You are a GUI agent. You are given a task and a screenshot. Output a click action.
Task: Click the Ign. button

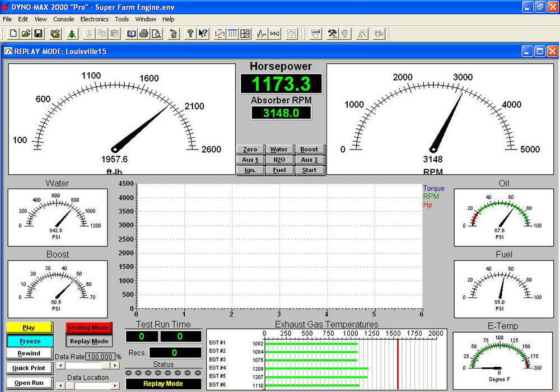point(250,170)
